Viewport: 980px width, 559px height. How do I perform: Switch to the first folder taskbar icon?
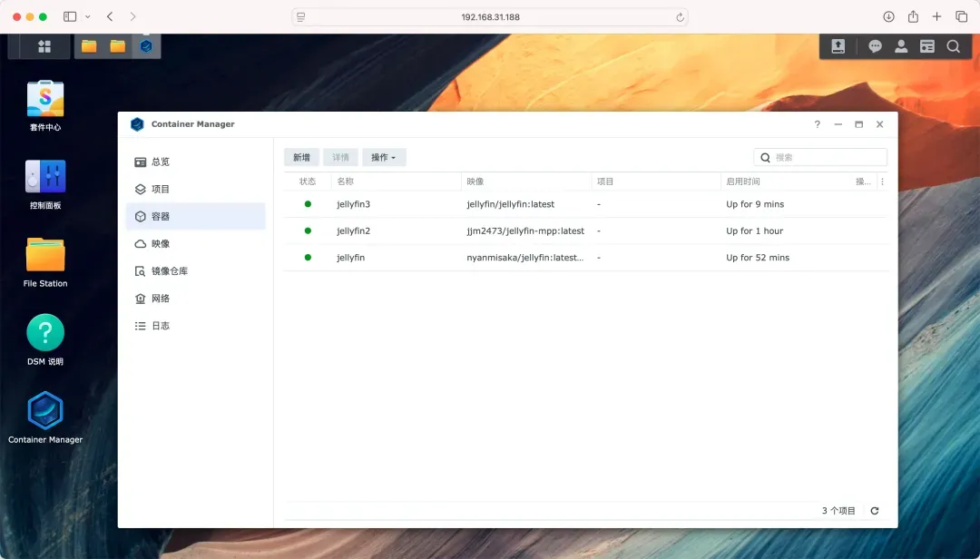click(x=89, y=46)
